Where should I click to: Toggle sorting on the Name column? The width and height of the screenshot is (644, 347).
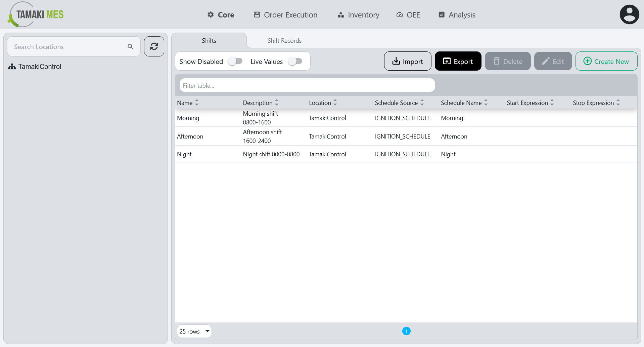pyautogui.click(x=197, y=103)
